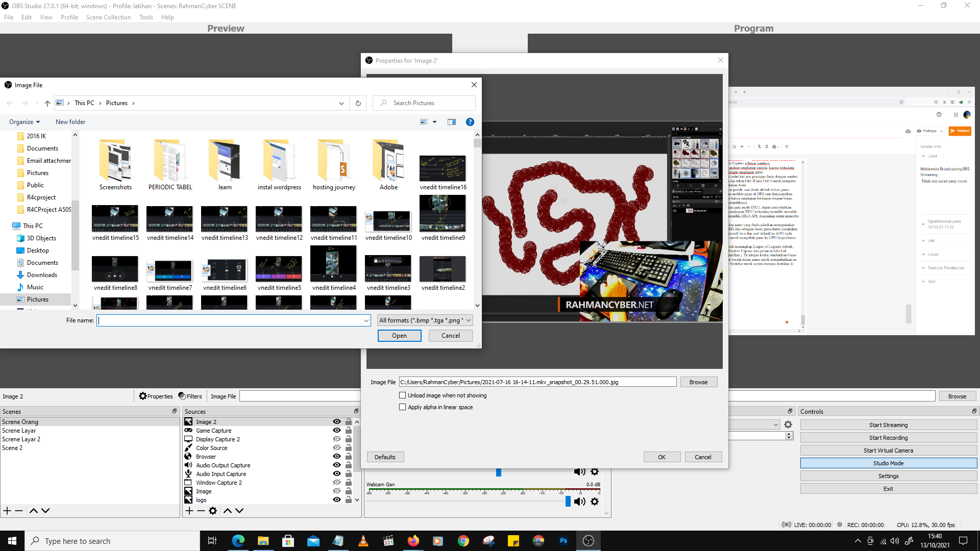Enable Unload image when not showing
Image resolution: width=980 pixels, height=551 pixels.
403,395
